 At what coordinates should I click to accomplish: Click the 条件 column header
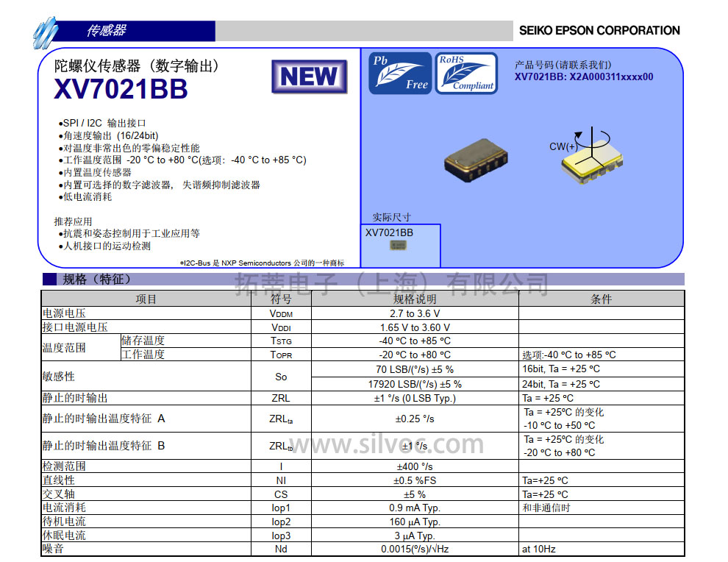pyautogui.click(x=602, y=299)
